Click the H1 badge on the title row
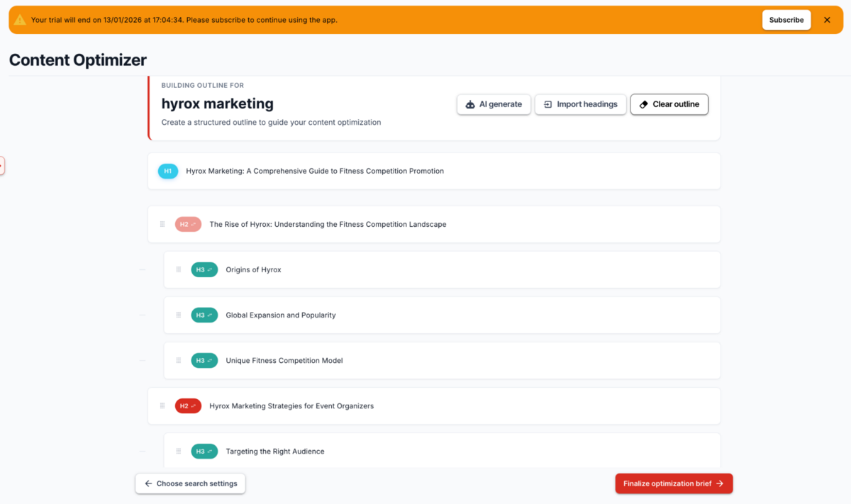 (x=168, y=171)
